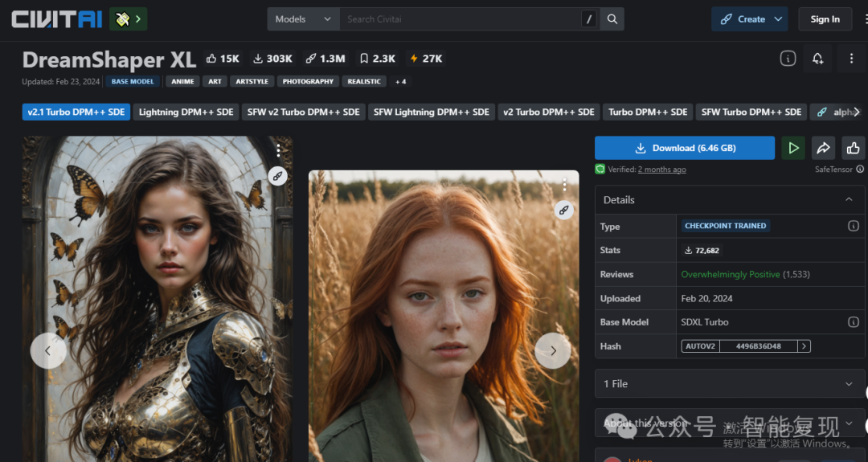Go to next gallery image

click(552, 351)
